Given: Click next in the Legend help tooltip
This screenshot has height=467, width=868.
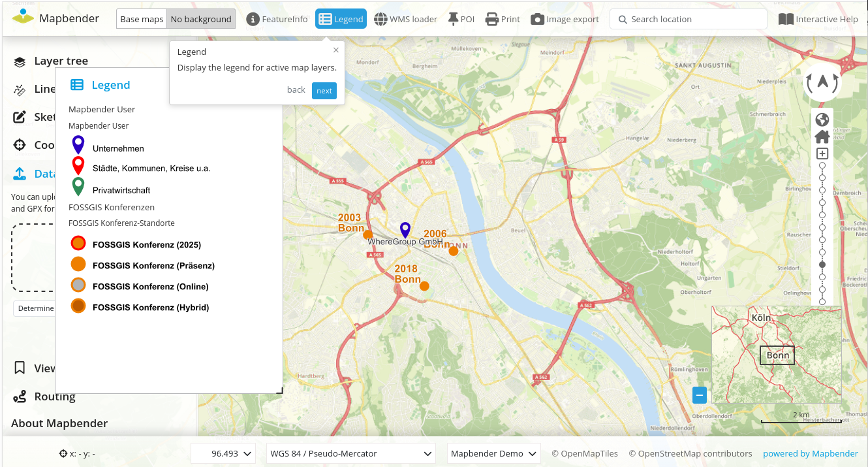Looking at the screenshot, I should (x=324, y=91).
